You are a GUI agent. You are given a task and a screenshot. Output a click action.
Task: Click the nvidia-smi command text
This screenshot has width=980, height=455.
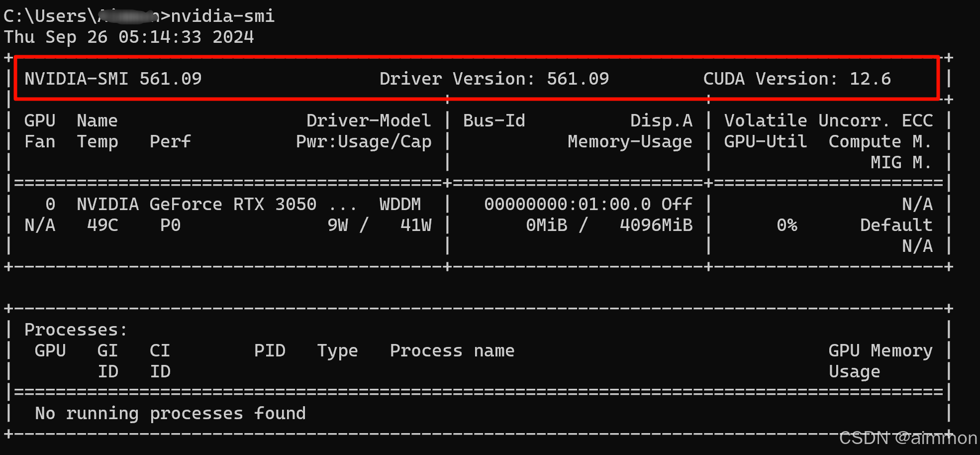tap(222, 16)
